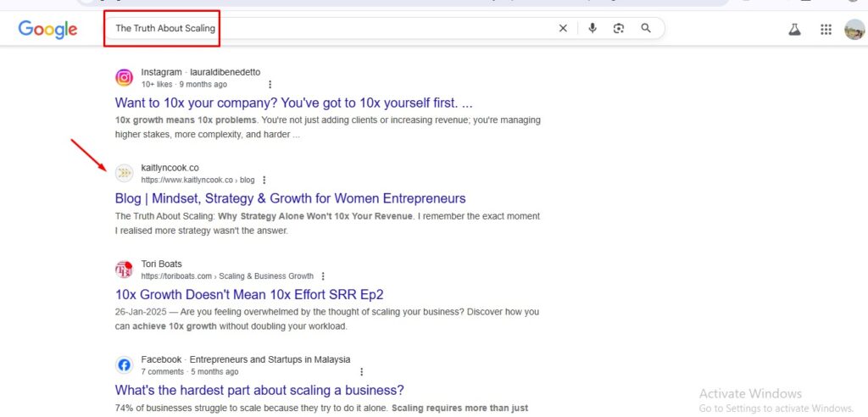Open 'What's the hardest part about scaling' result

point(259,390)
